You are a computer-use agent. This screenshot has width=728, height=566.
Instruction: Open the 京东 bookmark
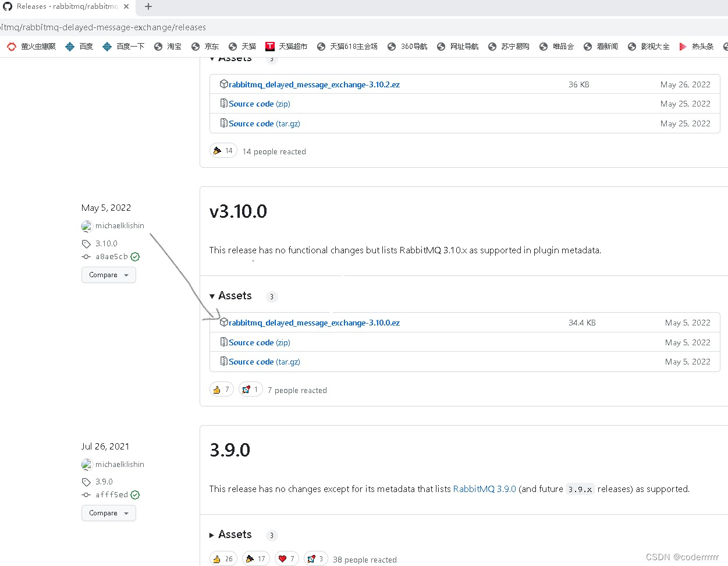(x=205, y=47)
